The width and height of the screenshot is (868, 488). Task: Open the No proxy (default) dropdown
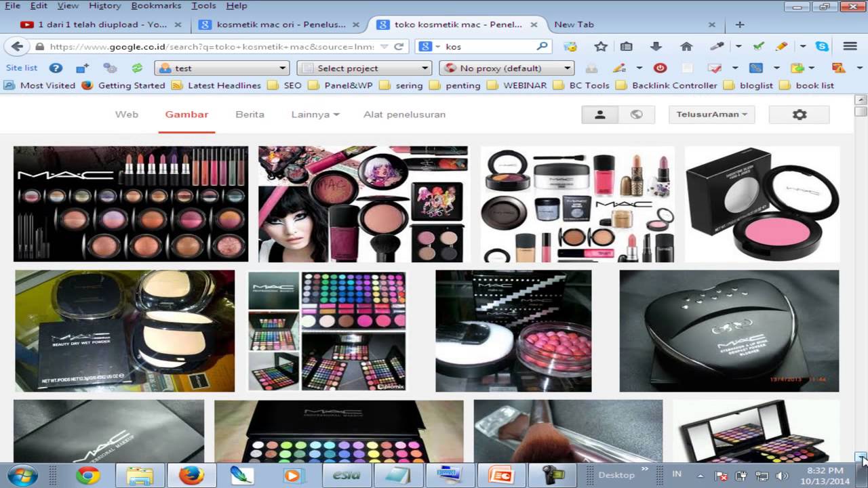507,68
